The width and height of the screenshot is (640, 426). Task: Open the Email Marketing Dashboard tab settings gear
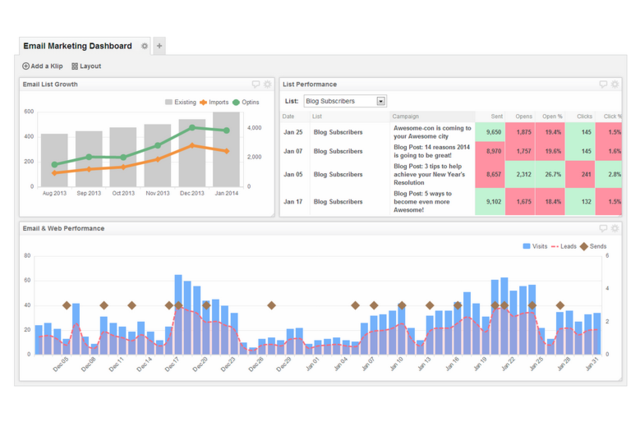[x=145, y=46]
